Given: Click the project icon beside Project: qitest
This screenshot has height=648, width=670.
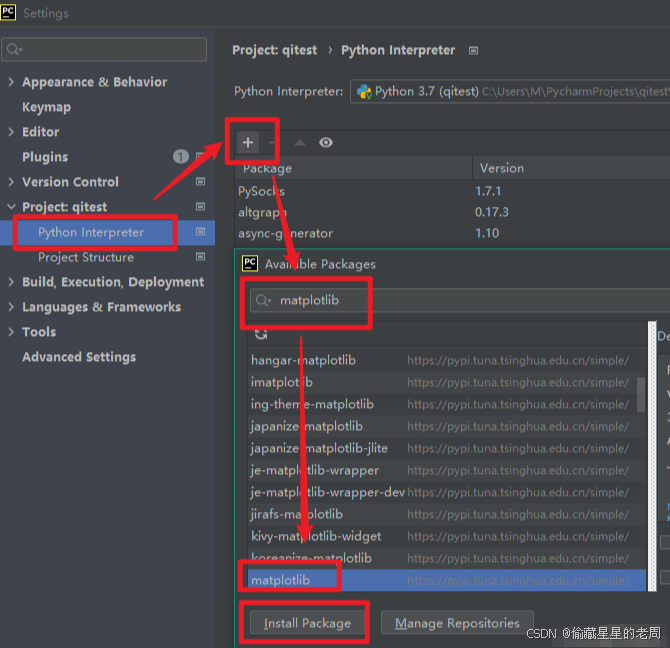Looking at the screenshot, I should pos(200,206).
